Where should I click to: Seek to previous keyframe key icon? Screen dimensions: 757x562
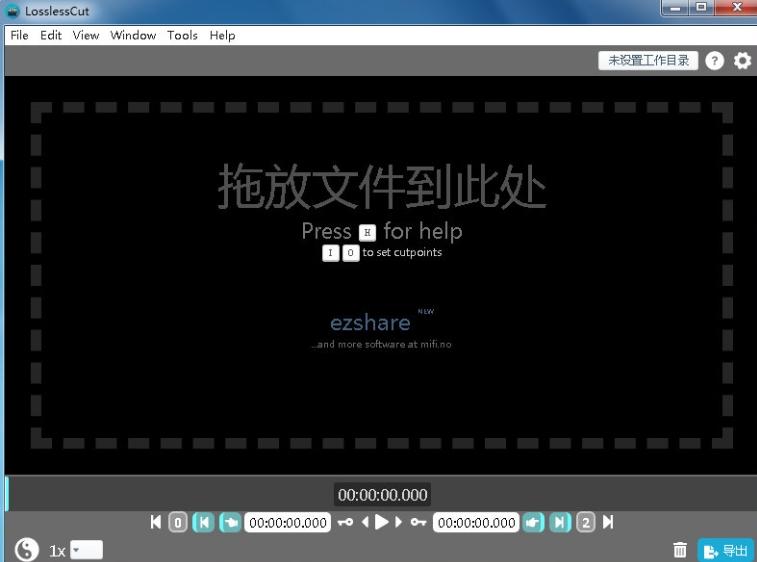[345, 522]
